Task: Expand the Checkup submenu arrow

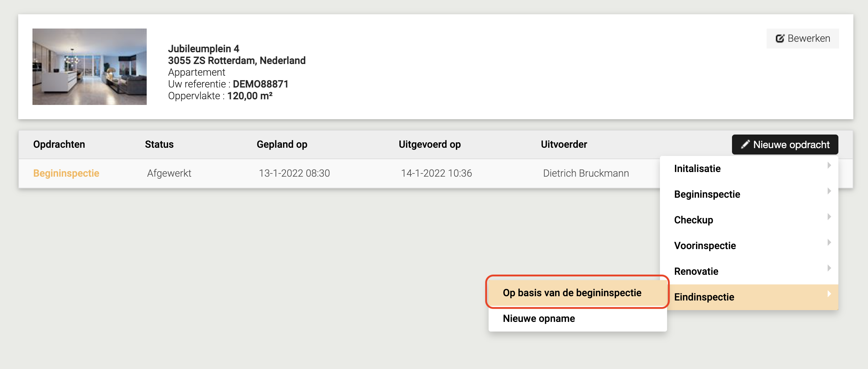Action: pos(829,217)
